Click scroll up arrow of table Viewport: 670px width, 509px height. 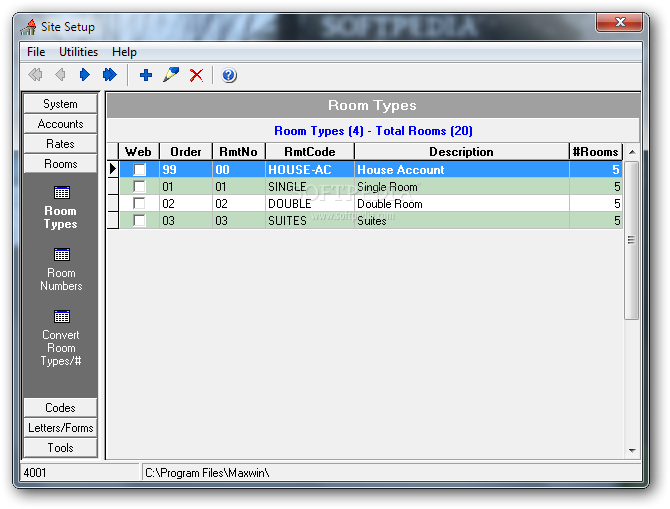632,152
